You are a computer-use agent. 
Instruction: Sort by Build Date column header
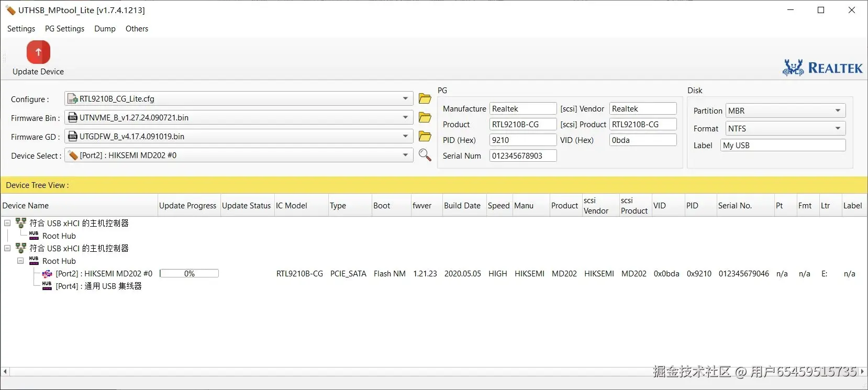[x=464, y=206]
